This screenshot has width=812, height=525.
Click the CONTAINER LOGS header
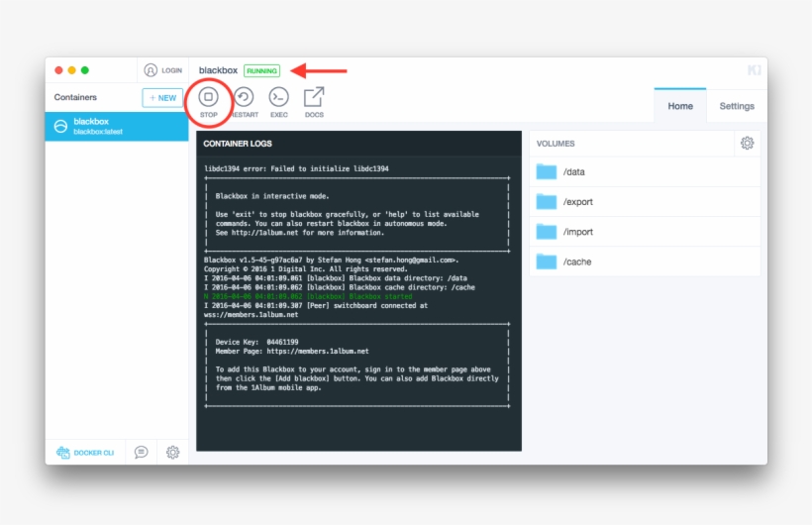[x=238, y=144]
